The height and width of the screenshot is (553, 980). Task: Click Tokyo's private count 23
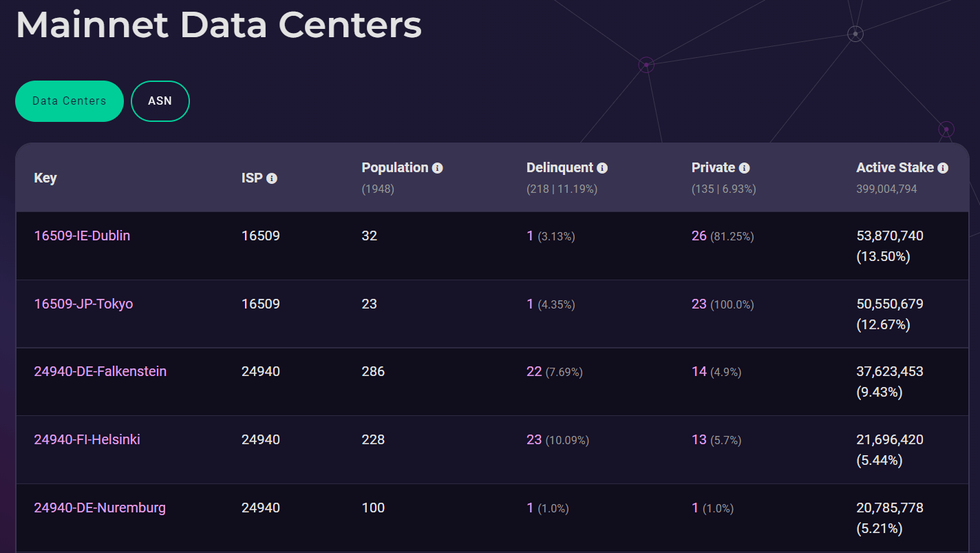coord(699,304)
